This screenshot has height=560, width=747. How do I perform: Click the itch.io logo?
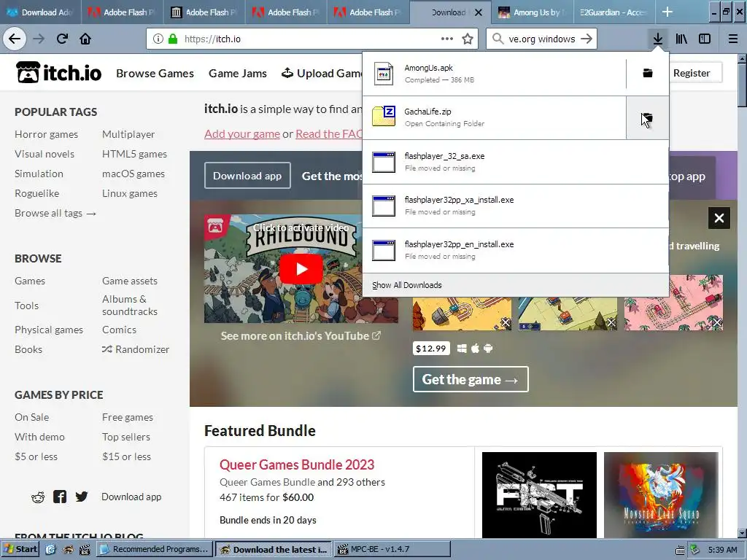pyautogui.click(x=58, y=73)
